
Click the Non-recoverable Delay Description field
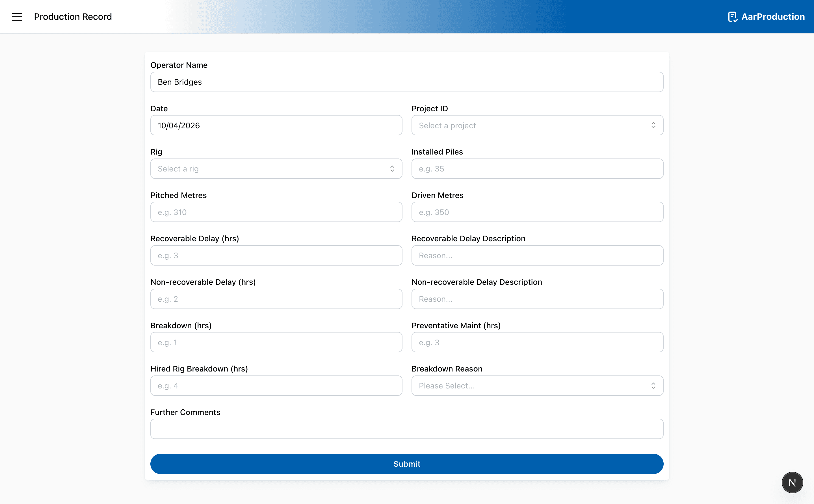[537, 299]
